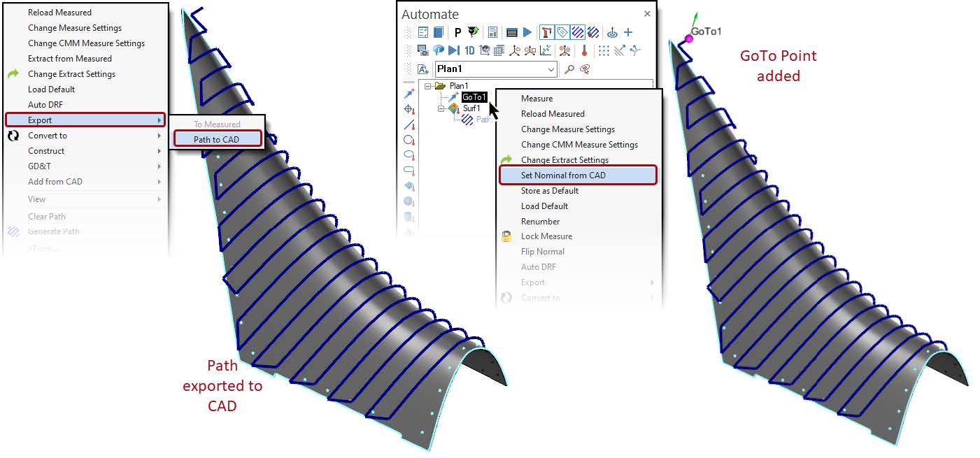980x458 pixels.
Task: Click the 1D icon in Automate toolbar
Action: tap(470, 50)
